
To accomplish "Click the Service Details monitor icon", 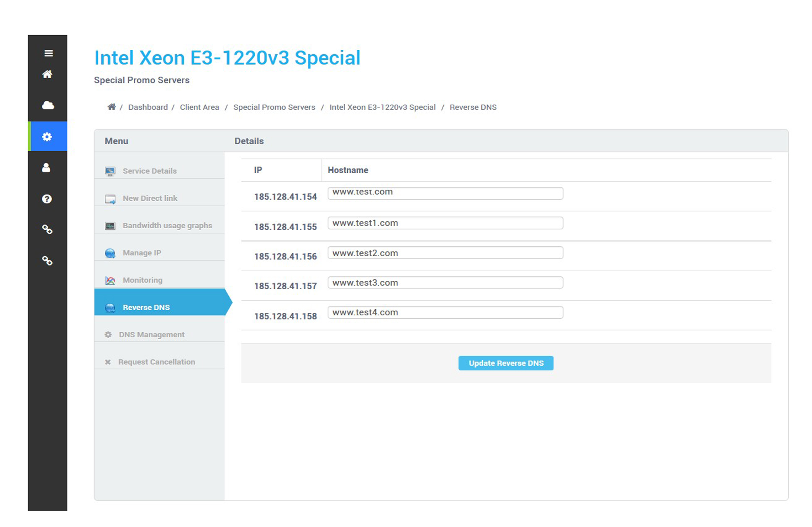I will point(110,171).
